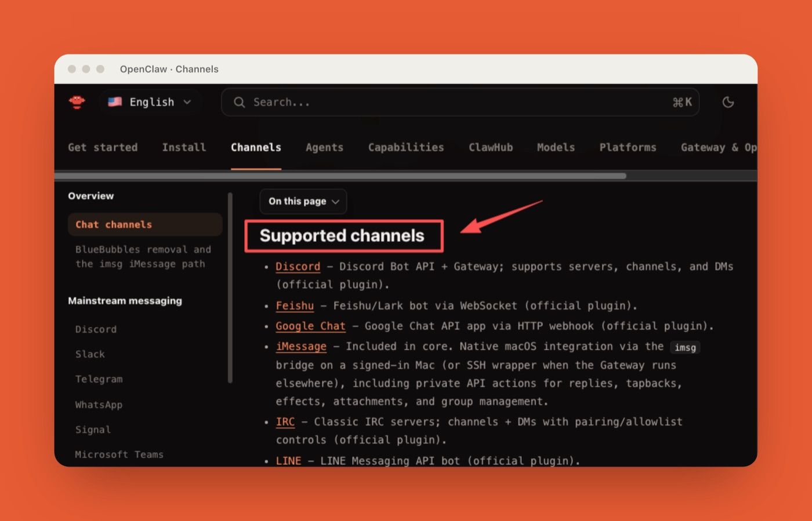Image resolution: width=812 pixels, height=521 pixels.
Task: Follow the Feishu link
Action: [x=295, y=305]
